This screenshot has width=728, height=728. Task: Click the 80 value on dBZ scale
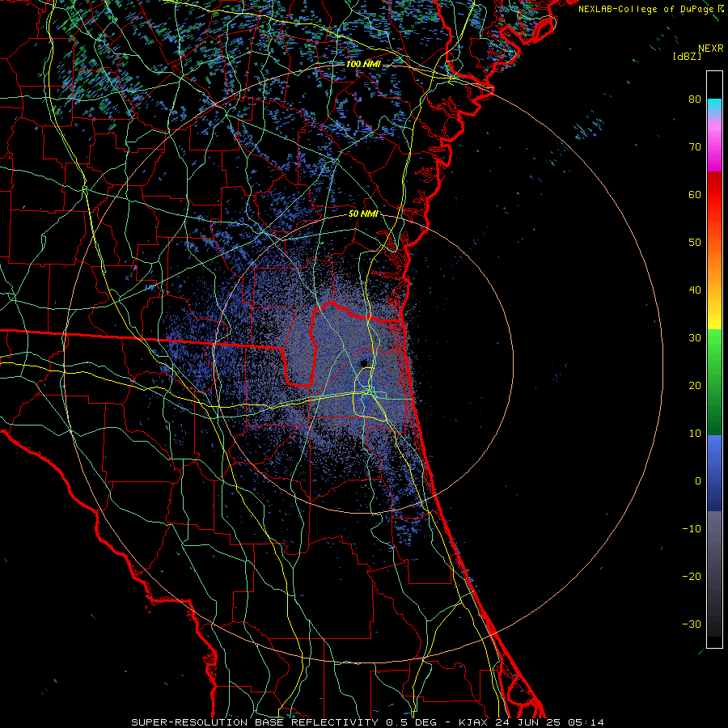tap(695, 99)
